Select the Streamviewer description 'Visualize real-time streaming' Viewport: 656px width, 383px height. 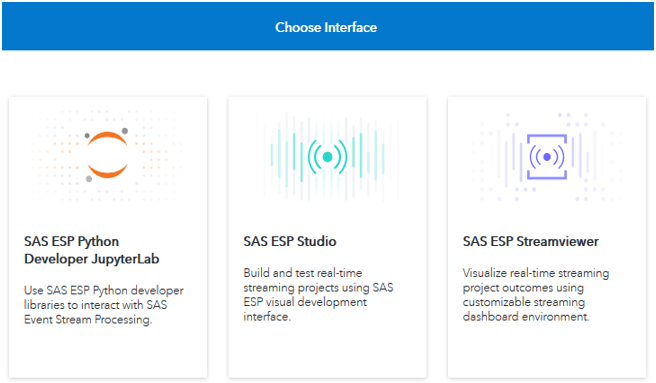[536, 295]
